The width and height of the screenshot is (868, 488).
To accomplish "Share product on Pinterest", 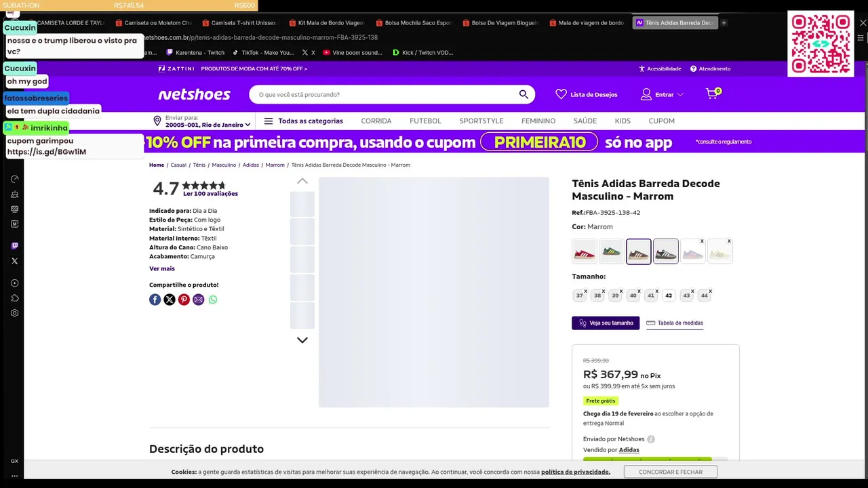I will point(184,300).
